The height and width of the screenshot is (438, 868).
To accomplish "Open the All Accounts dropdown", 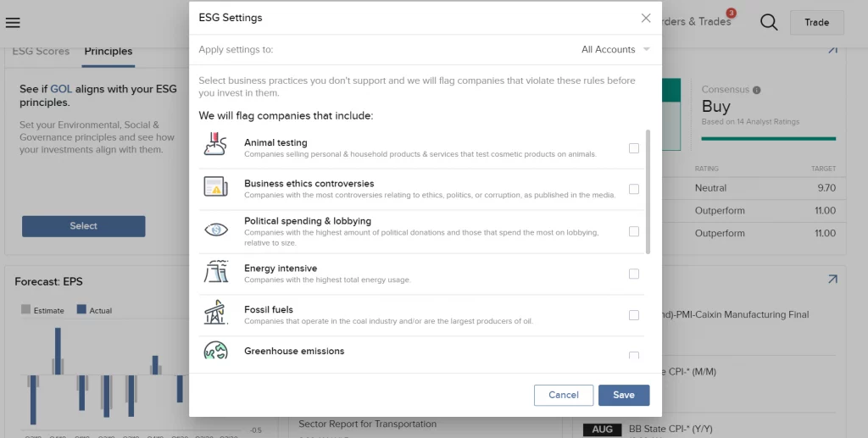I will tap(615, 50).
